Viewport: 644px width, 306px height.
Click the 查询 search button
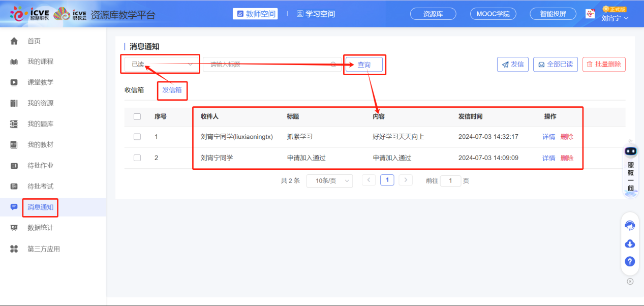pos(364,65)
